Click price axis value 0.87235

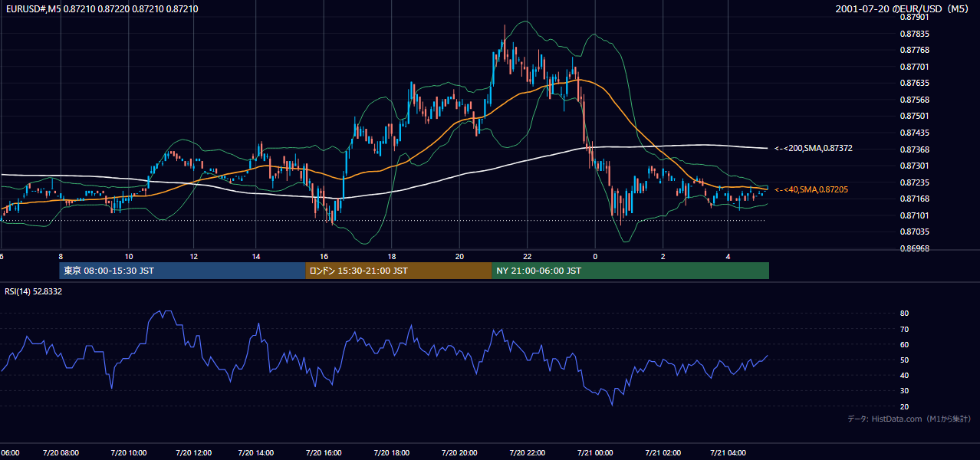(914, 182)
